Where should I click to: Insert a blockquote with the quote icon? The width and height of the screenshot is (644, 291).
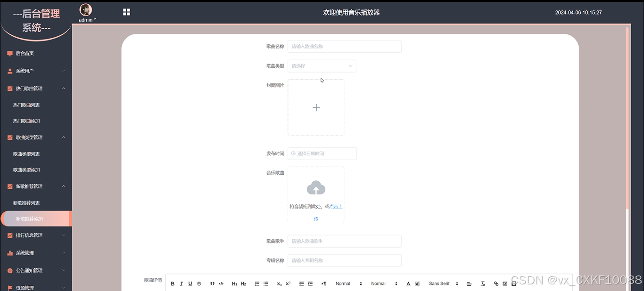tap(212, 283)
